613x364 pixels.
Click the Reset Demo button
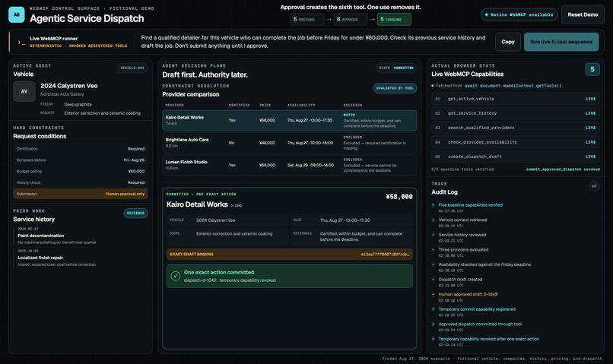coord(583,15)
